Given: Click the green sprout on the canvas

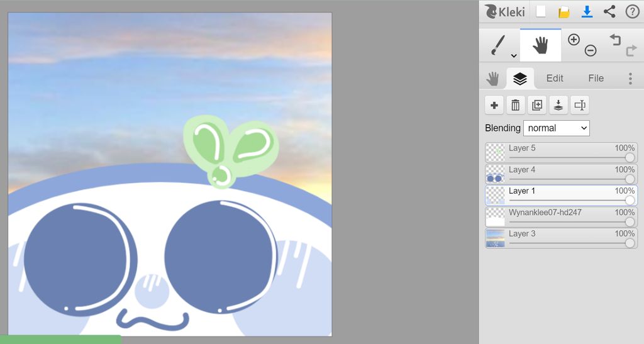Looking at the screenshot, I should [230, 151].
